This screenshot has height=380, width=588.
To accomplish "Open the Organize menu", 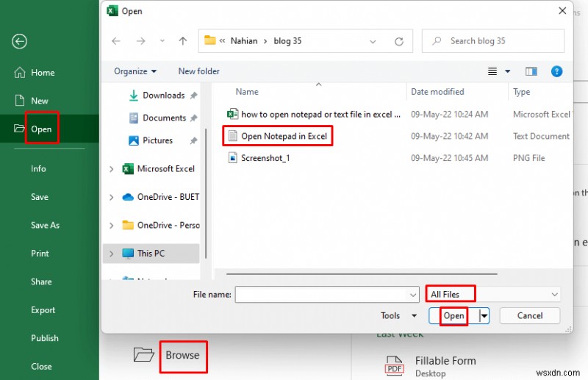I will click(135, 71).
